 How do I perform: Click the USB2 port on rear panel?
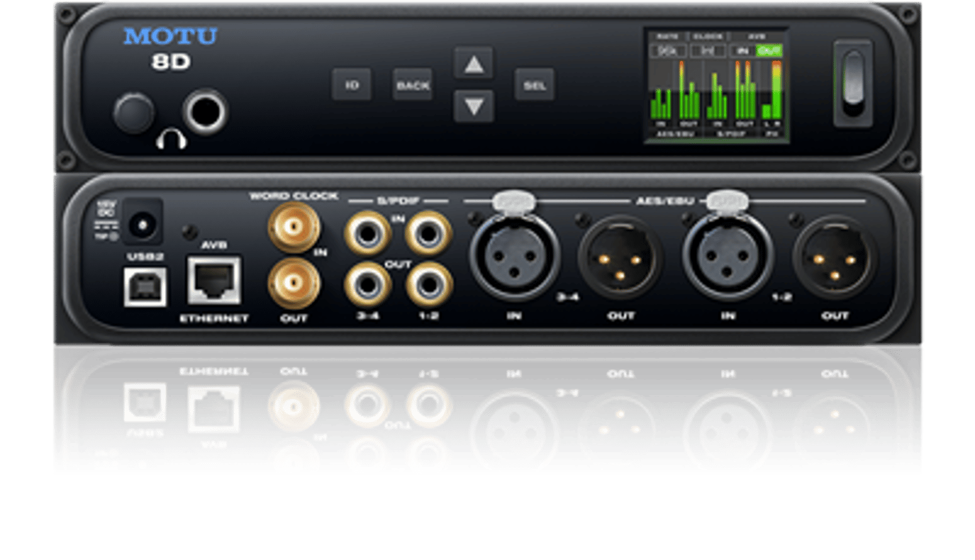(145, 286)
